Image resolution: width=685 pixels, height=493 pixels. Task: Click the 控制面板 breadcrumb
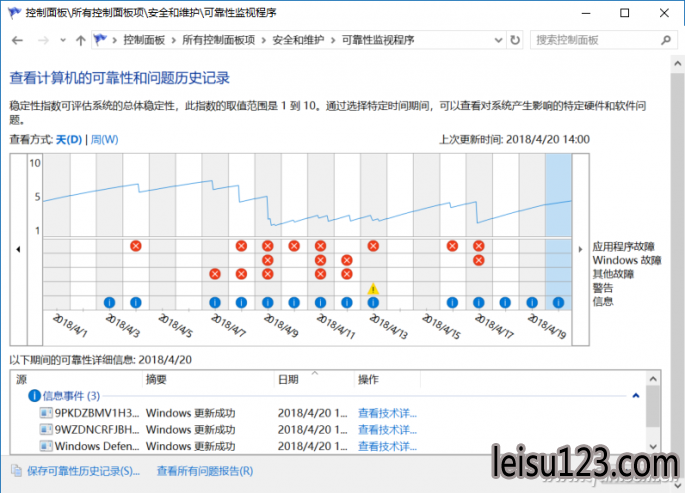click(x=144, y=40)
